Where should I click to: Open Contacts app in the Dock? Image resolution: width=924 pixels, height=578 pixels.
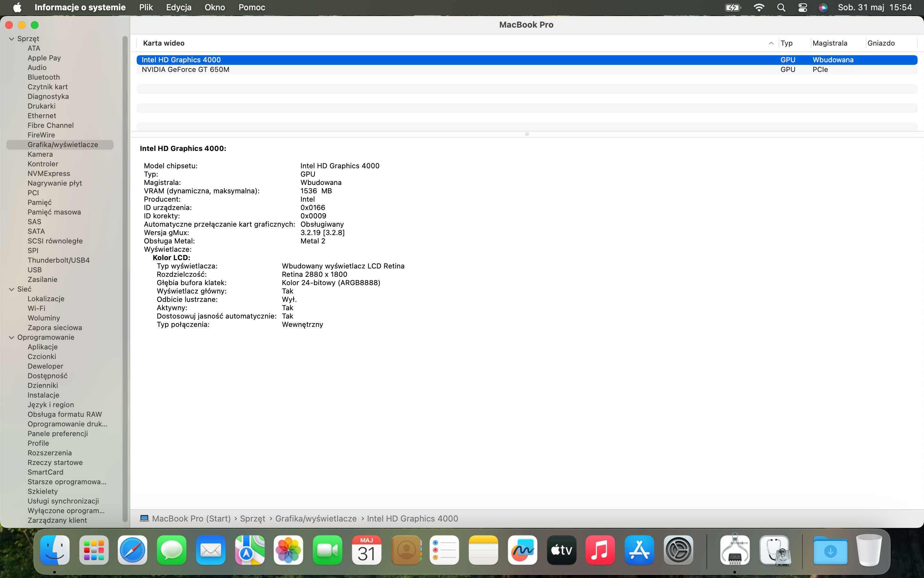tap(406, 550)
